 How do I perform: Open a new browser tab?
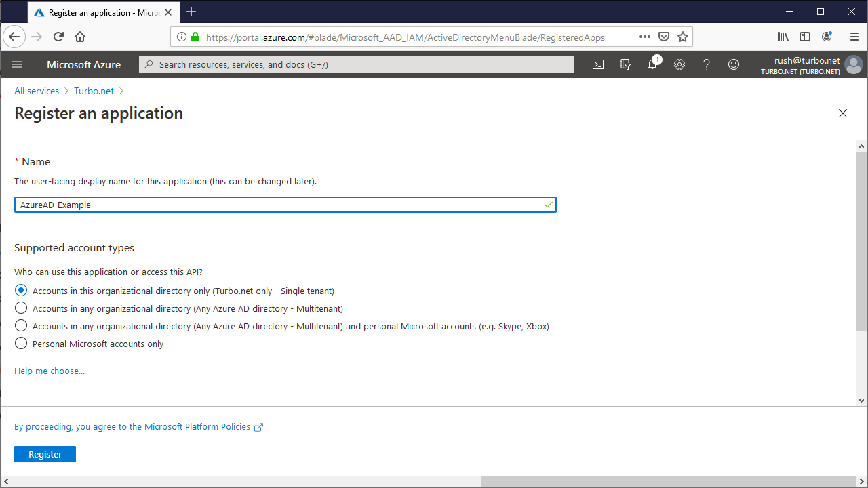(191, 12)
